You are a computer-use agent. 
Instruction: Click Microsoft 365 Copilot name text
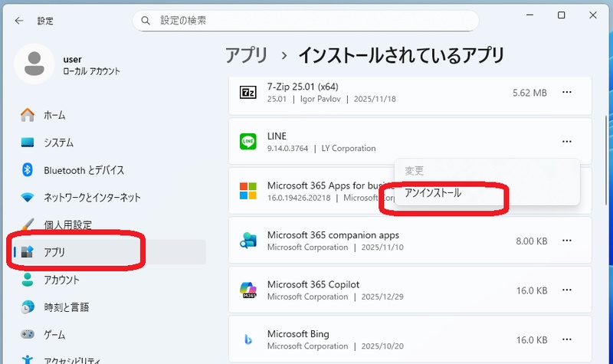tap(313, 284)
